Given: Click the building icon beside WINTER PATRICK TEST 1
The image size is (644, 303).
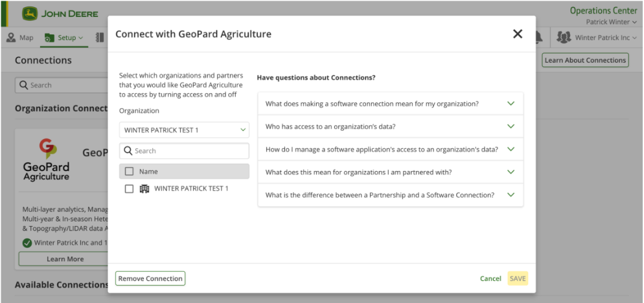Looking at the screenshot, I should 144,189.
